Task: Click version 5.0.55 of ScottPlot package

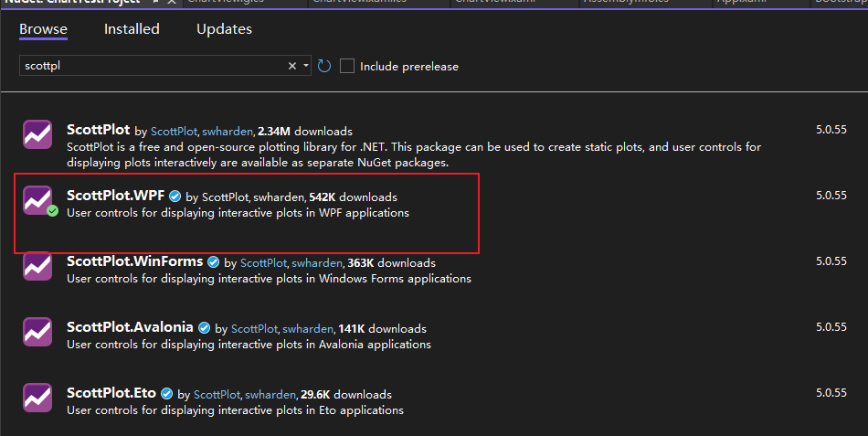Action: (831, 130)
